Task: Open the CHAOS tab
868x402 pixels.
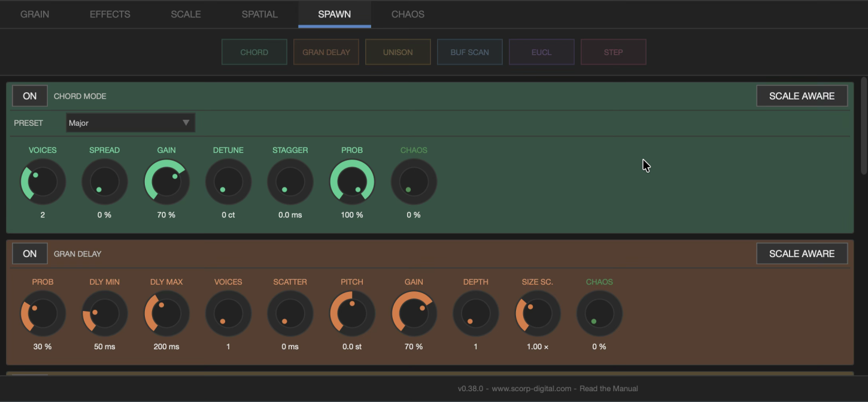Action: click(408, 14)
